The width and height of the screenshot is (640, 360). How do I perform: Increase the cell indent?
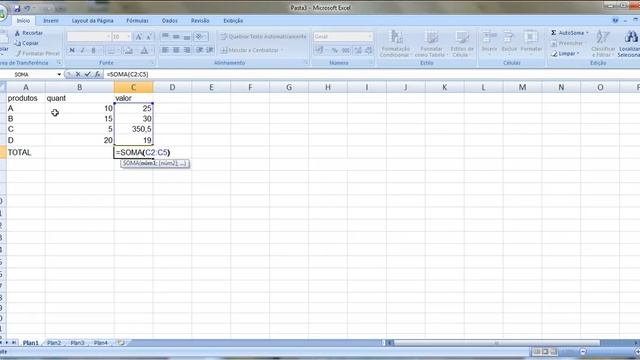(x=210, y=50)
